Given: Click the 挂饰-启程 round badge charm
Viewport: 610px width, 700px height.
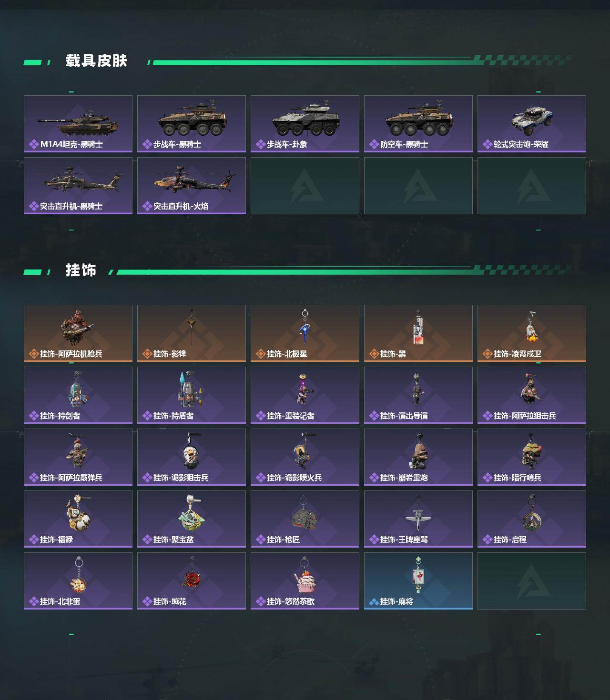Looking at the screenshot, I should point(532,519).
